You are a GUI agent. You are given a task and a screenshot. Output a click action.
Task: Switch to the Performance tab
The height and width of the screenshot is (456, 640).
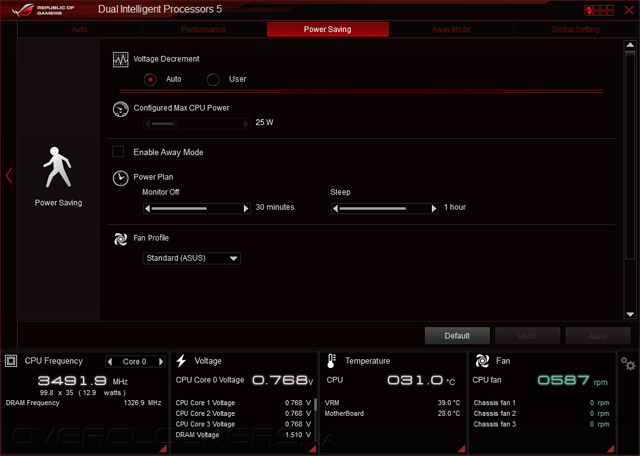pos(203,29)
